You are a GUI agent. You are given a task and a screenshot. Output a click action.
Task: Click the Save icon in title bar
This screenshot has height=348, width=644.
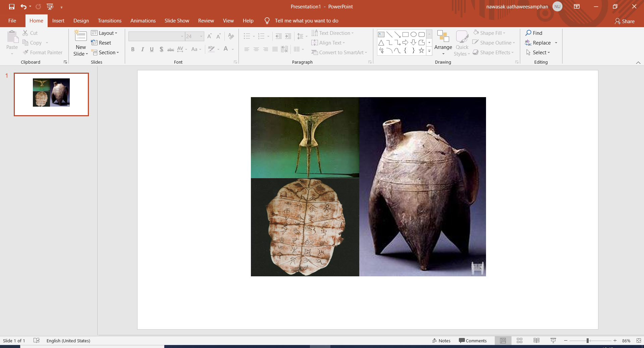tap(12, 7)
